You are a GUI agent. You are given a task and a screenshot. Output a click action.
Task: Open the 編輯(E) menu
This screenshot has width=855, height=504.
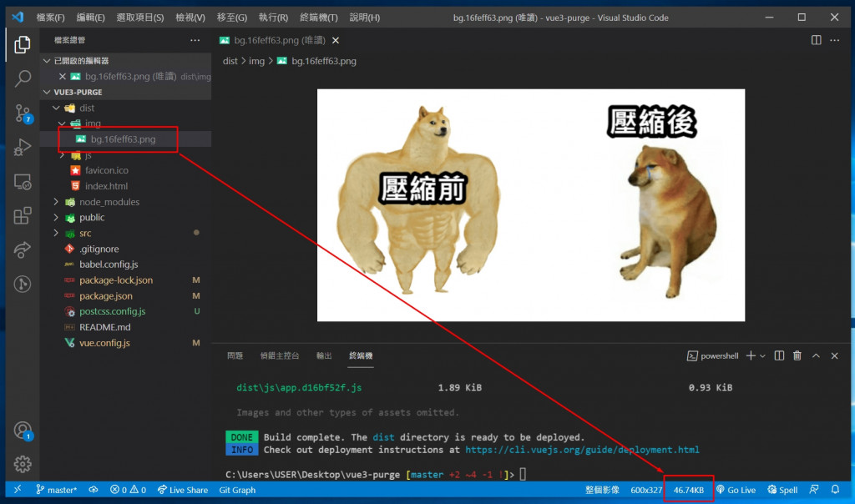point(90,18)
